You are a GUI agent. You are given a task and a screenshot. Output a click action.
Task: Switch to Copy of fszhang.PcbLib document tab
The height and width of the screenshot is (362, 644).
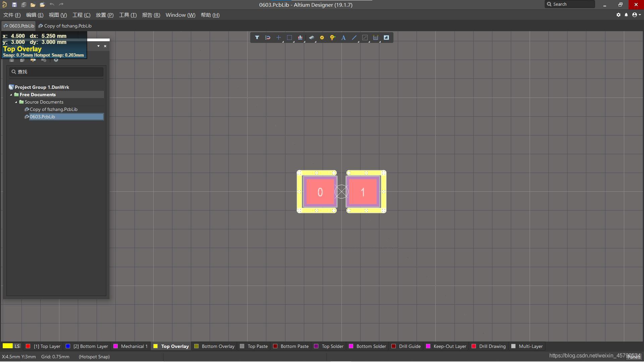click(x=65, y=26)
